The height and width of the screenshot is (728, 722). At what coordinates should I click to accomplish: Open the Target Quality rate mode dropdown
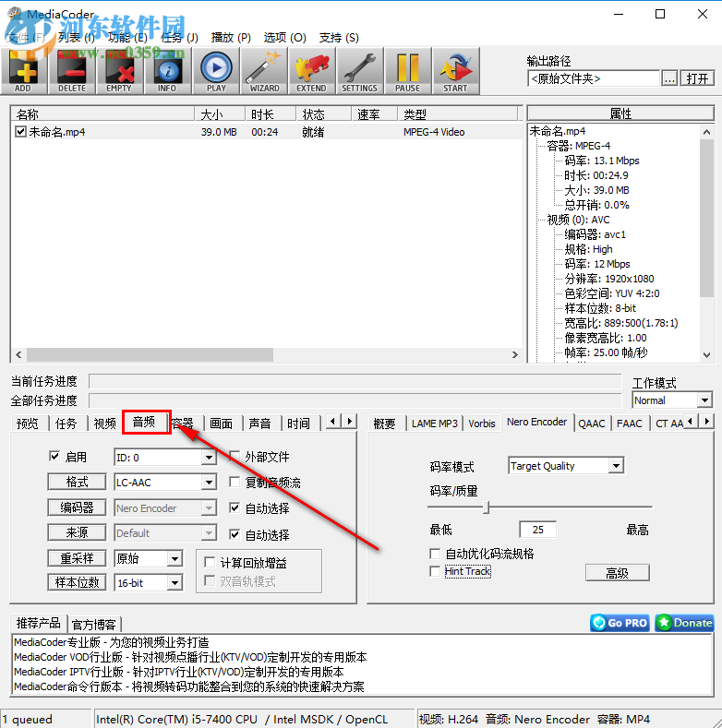(616, 466)
